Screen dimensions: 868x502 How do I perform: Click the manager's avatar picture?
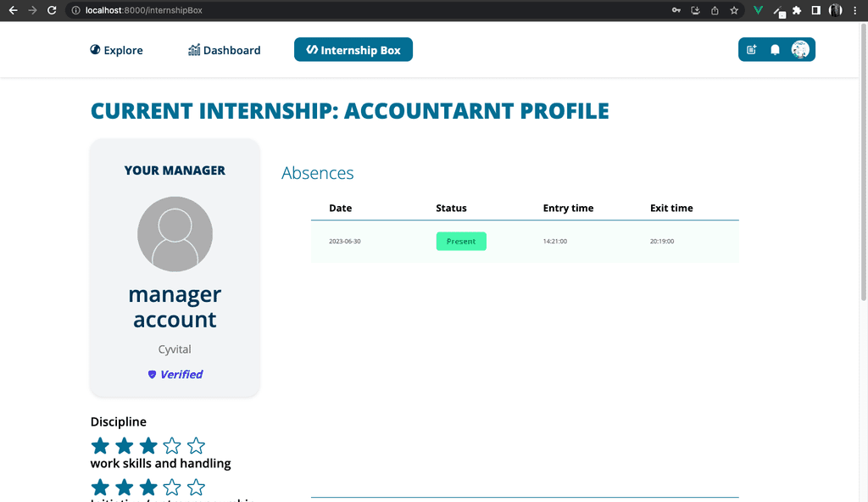[x=175, y=234]
